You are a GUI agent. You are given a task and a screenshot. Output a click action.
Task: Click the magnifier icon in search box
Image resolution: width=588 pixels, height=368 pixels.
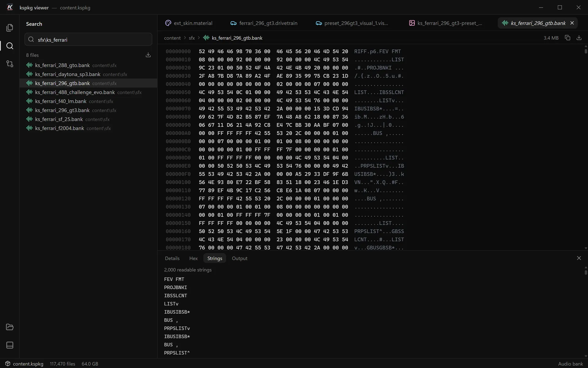[31, 40]
